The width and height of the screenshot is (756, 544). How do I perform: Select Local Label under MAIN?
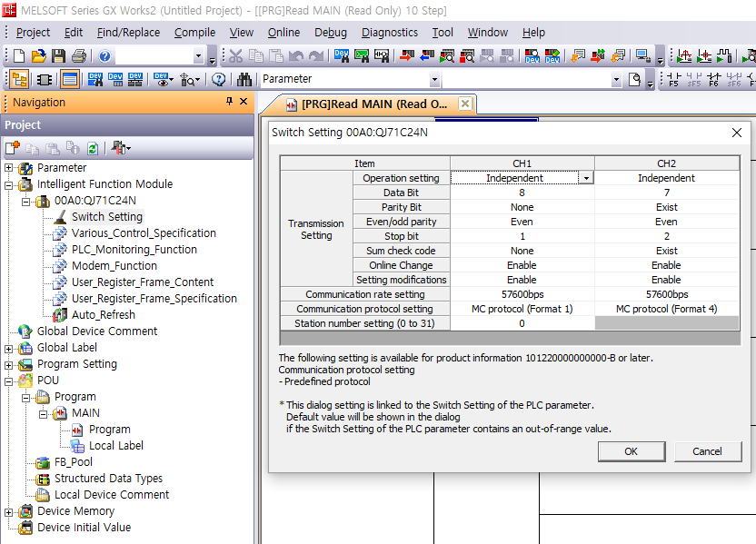[116, 446]
